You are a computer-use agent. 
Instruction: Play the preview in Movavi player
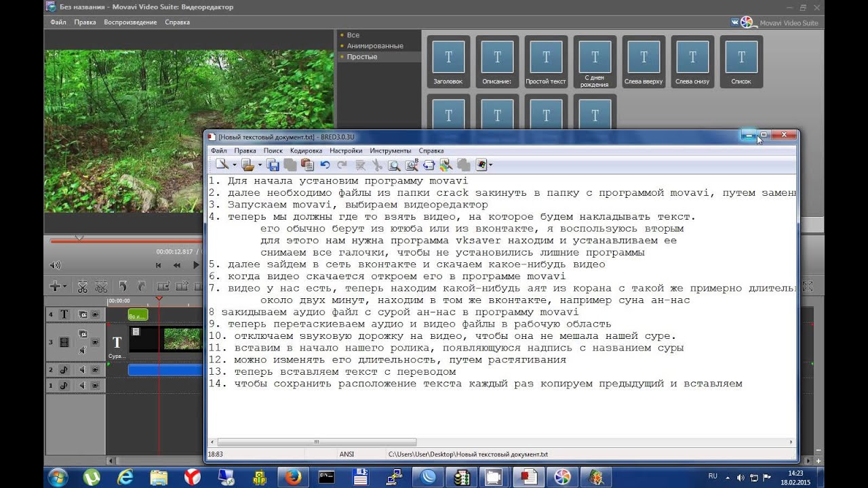click(196, 265)
